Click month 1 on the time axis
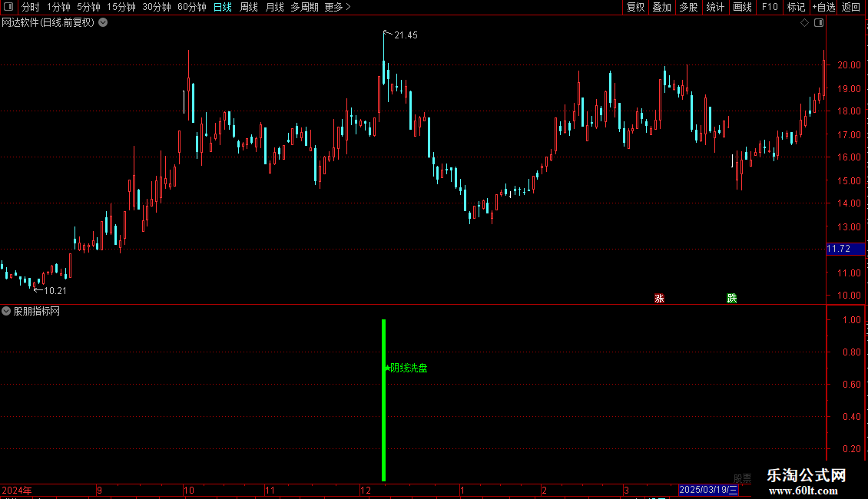 tap(462, 491)
